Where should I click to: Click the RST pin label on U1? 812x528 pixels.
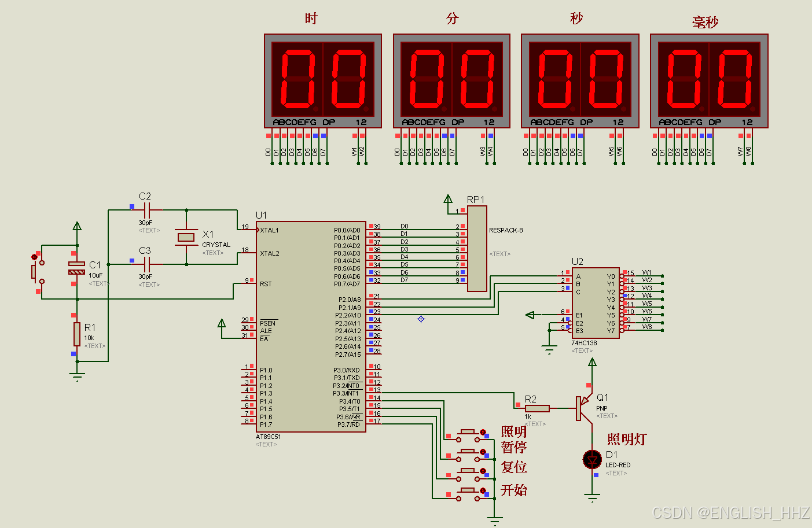[x=266, y=284]
